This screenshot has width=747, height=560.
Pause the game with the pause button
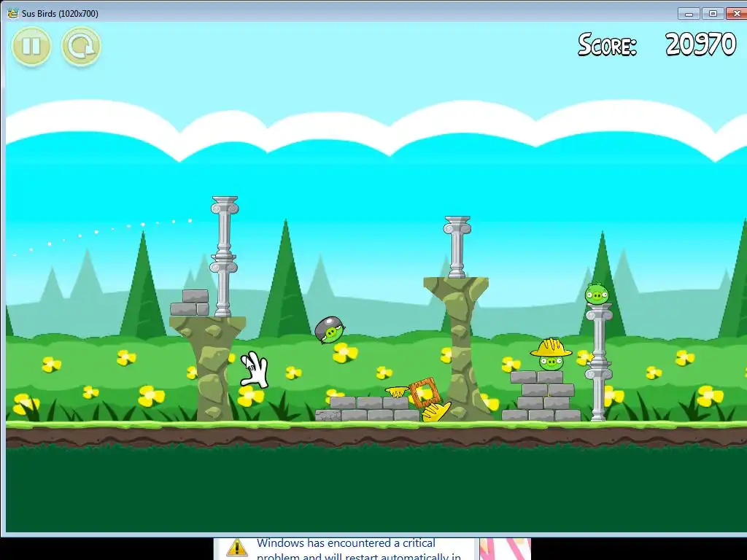(31, 46)
